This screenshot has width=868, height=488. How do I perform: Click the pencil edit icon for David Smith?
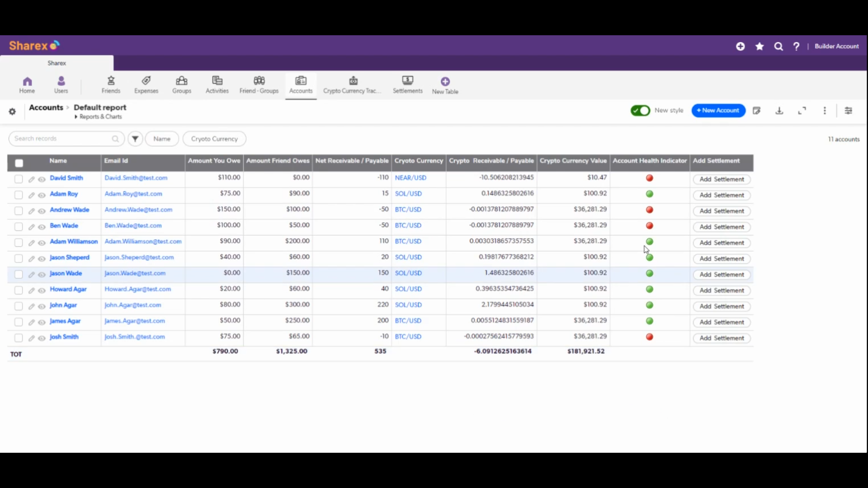coord(31,179)
